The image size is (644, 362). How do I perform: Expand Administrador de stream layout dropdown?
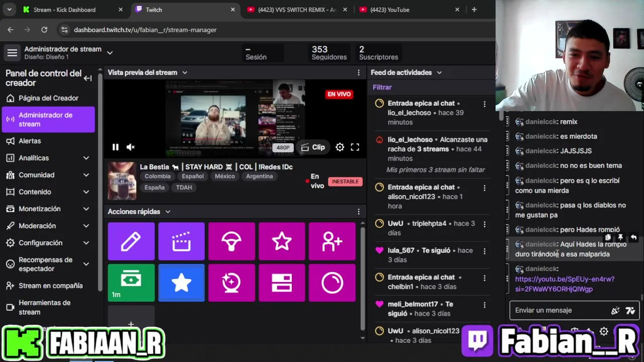click(110, 53)
